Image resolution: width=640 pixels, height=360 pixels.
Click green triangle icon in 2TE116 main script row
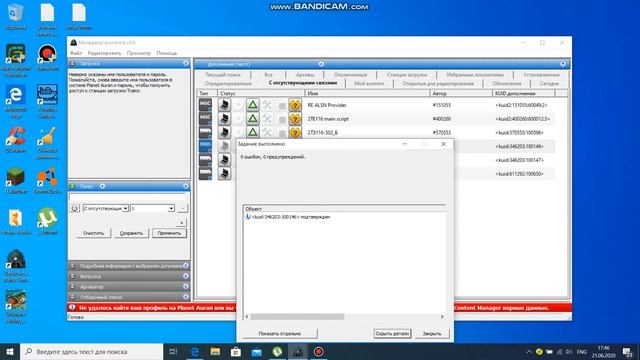(253, 119)
